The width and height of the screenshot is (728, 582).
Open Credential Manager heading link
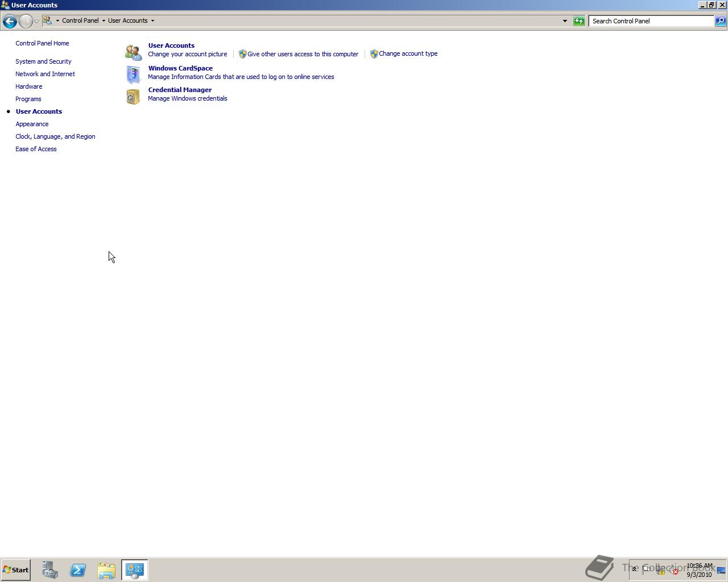[180, 90]
